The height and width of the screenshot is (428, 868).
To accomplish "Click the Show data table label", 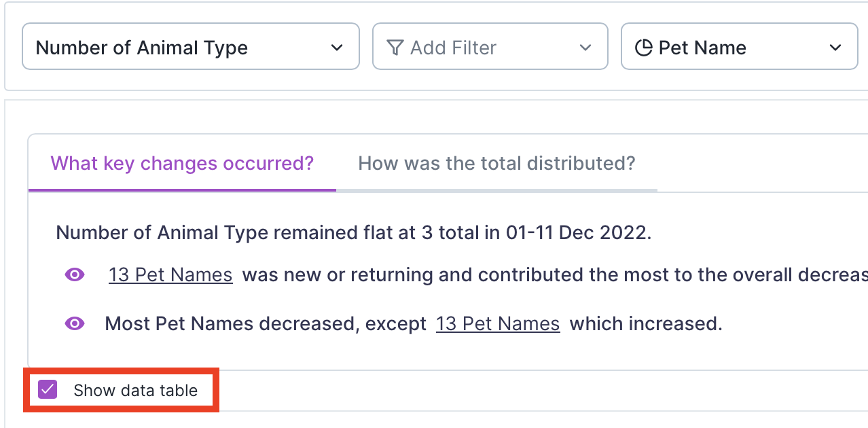I will point(136,391).
